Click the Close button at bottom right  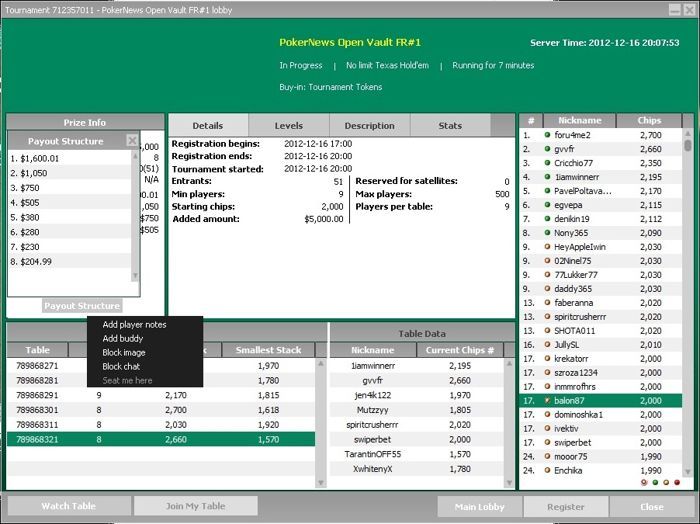(x=652, y=507)
